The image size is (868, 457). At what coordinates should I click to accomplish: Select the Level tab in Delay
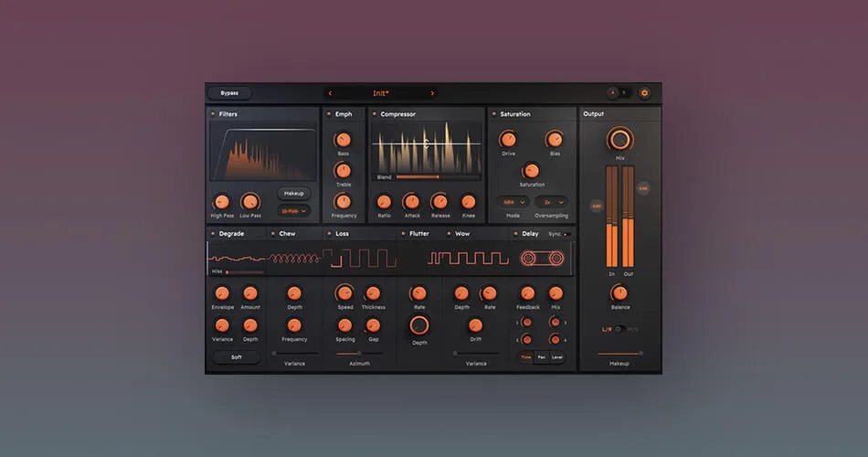tap(557, 357)
